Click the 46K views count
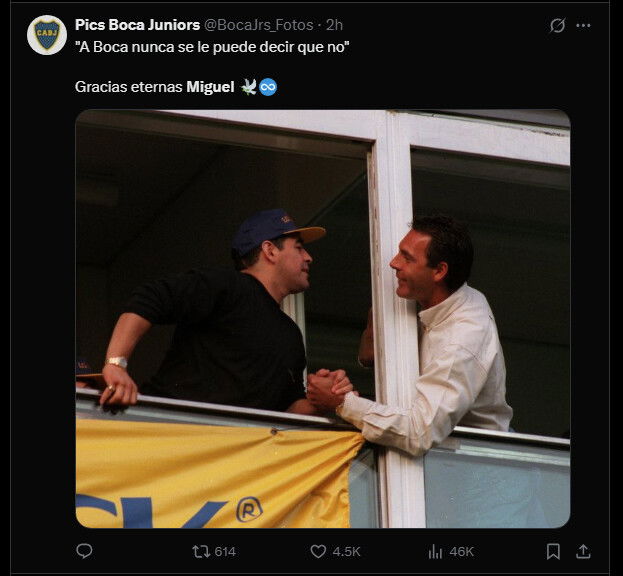 [462, 551]
